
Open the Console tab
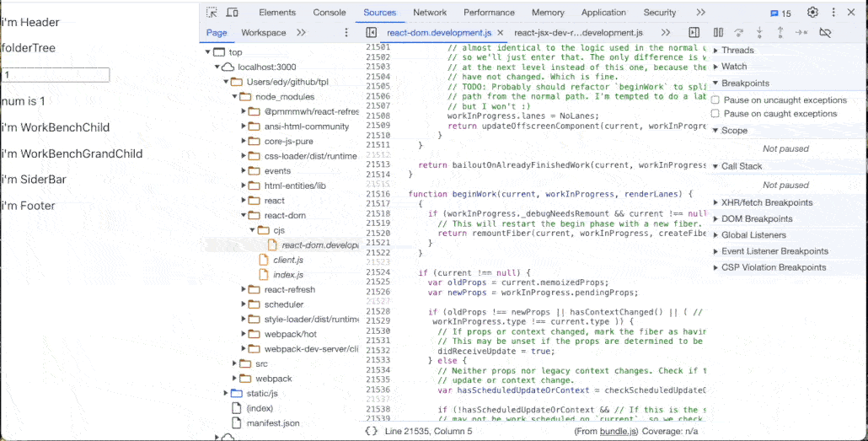[330, 12]
